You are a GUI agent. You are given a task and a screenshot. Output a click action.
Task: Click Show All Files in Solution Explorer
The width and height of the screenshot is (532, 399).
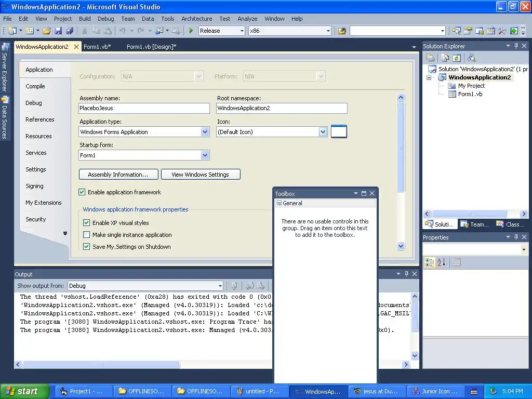coord(445,58)
